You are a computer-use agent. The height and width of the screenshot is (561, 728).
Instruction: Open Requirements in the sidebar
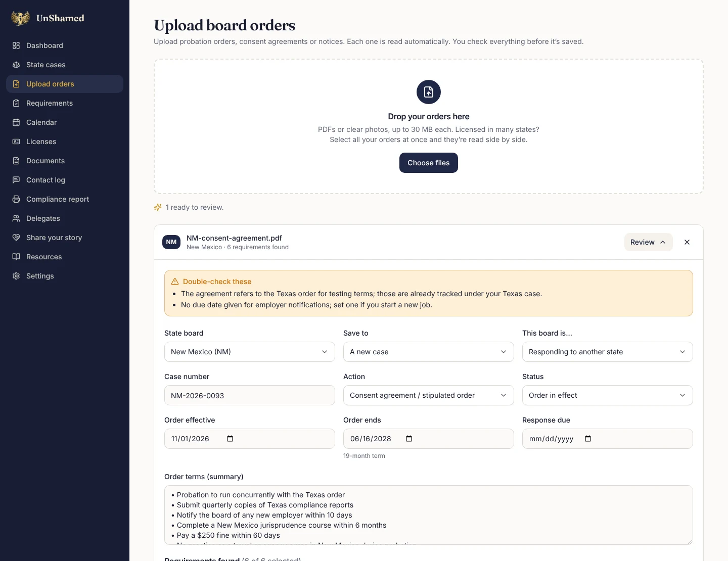coord(65,103)
